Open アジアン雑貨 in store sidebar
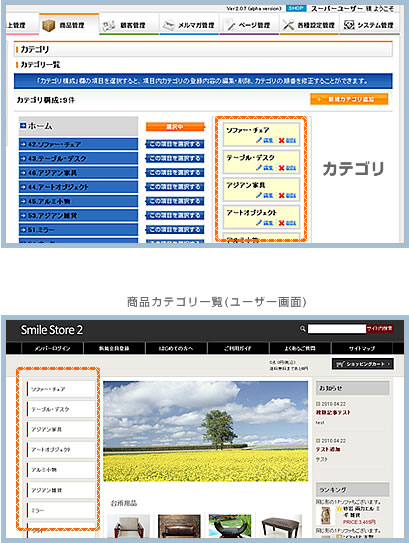Image resolution: width=409 pixels, height=543 pixels. (x=61, y=490)
